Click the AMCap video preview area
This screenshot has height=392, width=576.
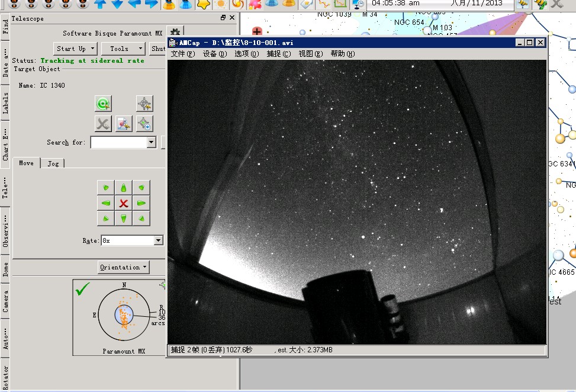(x=357, y=202)
